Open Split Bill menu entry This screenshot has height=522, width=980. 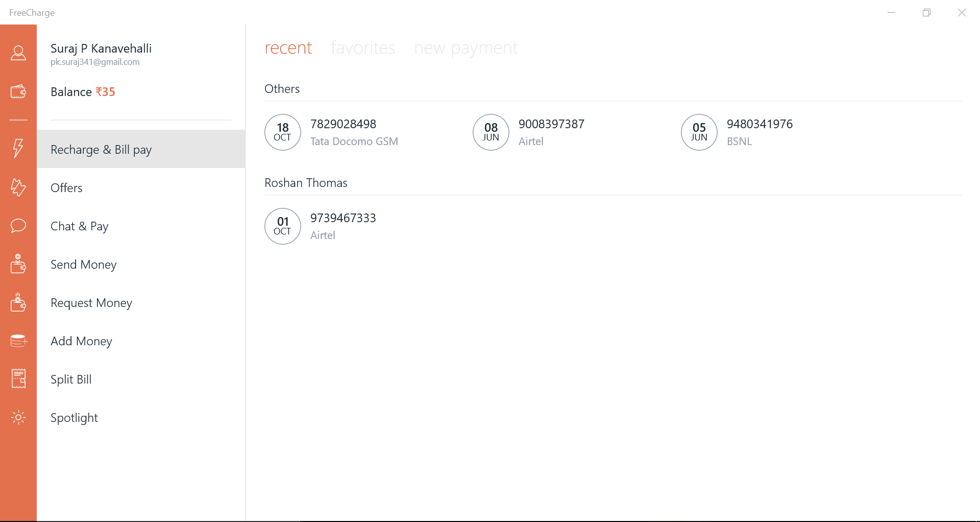pyautogui.click(x=141, y=379)
